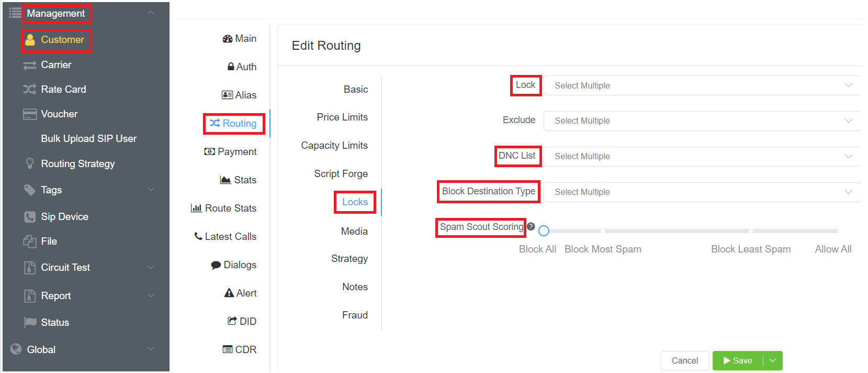The width and height of the screenshot is (868, 373).
Task: Switch to the Payment tab
Action: click(231, 152)
